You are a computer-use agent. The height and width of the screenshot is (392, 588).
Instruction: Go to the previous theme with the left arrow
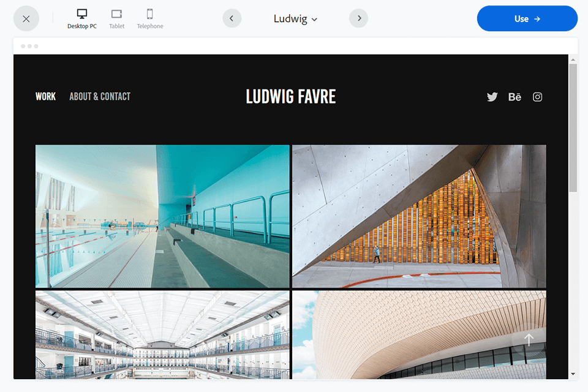tap(232, 18)
